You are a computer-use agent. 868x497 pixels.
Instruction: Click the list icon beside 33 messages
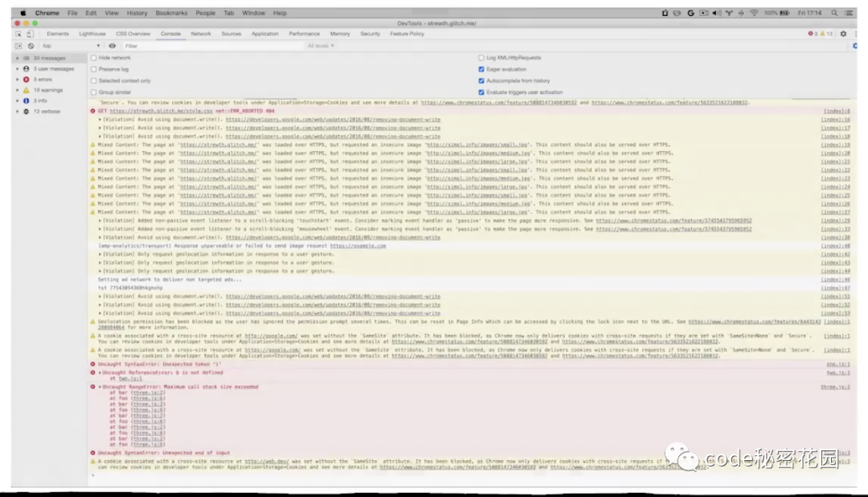(26, 58)
